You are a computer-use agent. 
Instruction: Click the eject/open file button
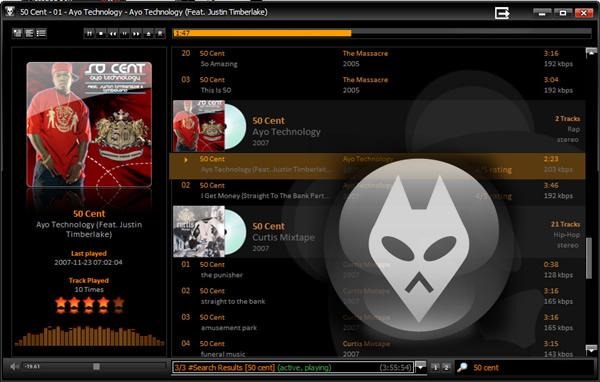point(148,34)
